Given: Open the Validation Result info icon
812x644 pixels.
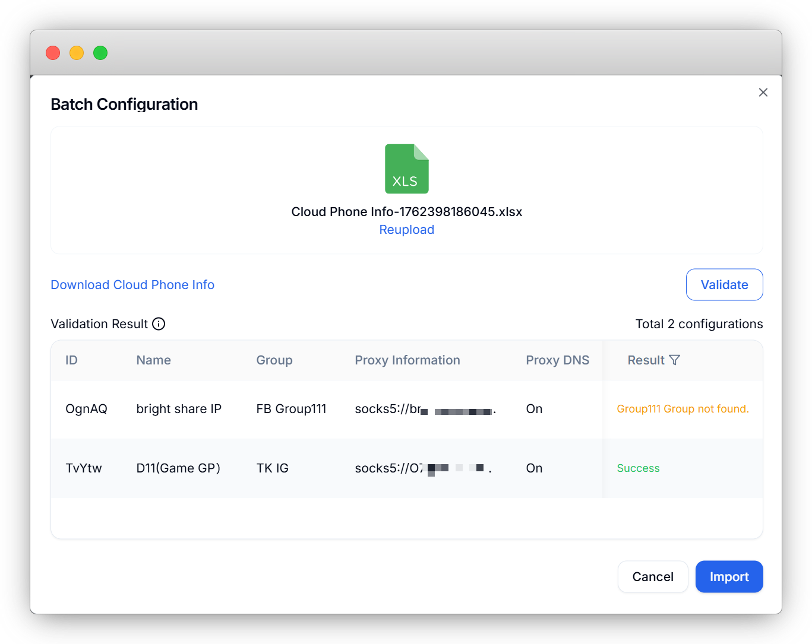Looking at the screenshot, I should pos(159,324).
